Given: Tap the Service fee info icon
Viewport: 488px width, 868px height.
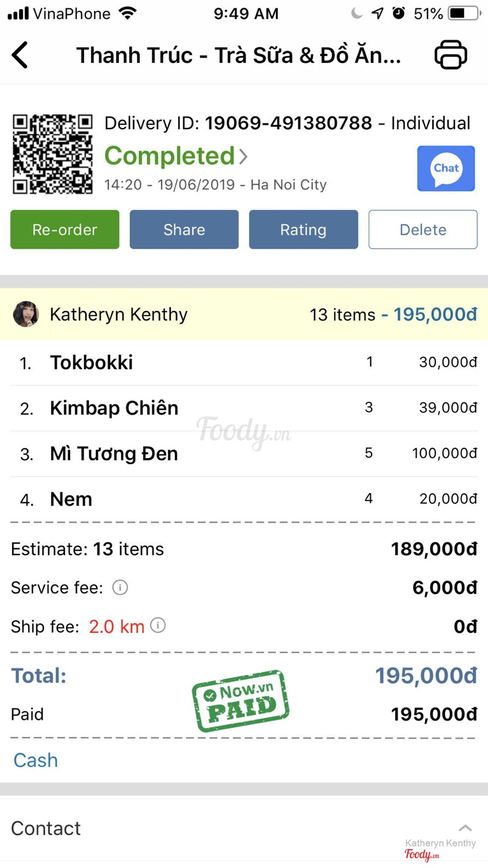Looking at the screenshot, I should click(x=120, y=587).
